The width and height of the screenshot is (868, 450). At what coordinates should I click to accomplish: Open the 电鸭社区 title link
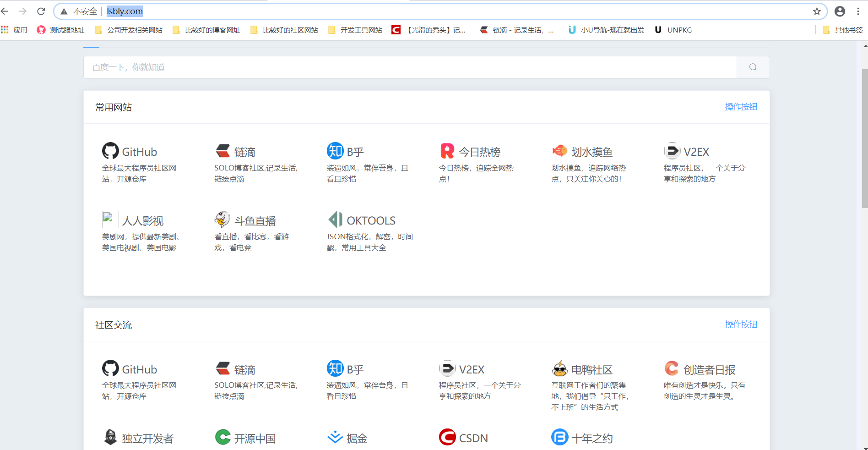[x=592, y=369]
